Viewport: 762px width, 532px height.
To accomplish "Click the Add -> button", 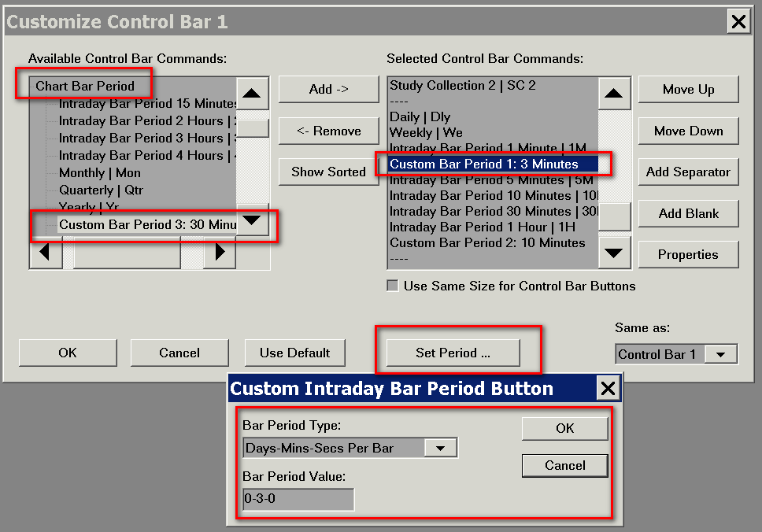I will coord(328,90).
